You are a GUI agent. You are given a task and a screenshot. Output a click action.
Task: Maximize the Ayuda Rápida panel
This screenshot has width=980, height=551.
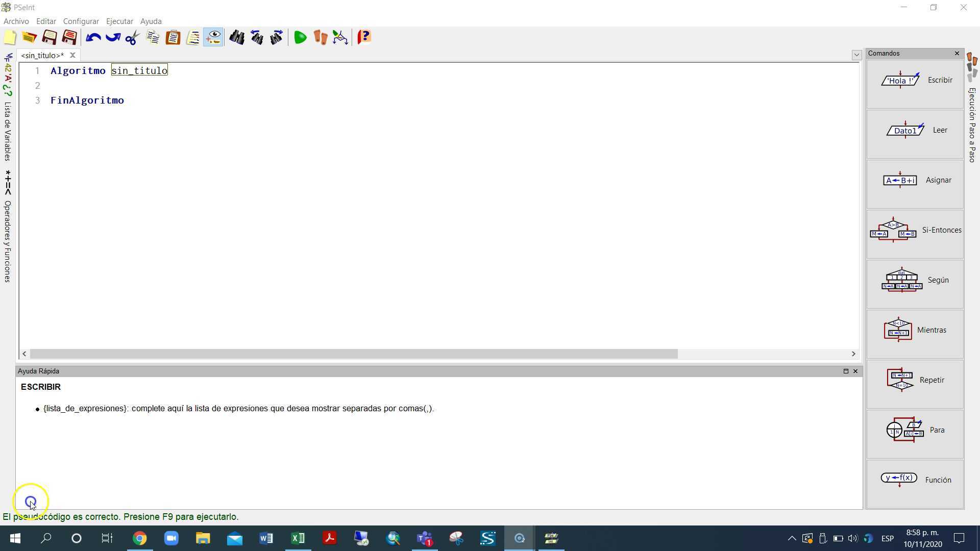(845, 371)
